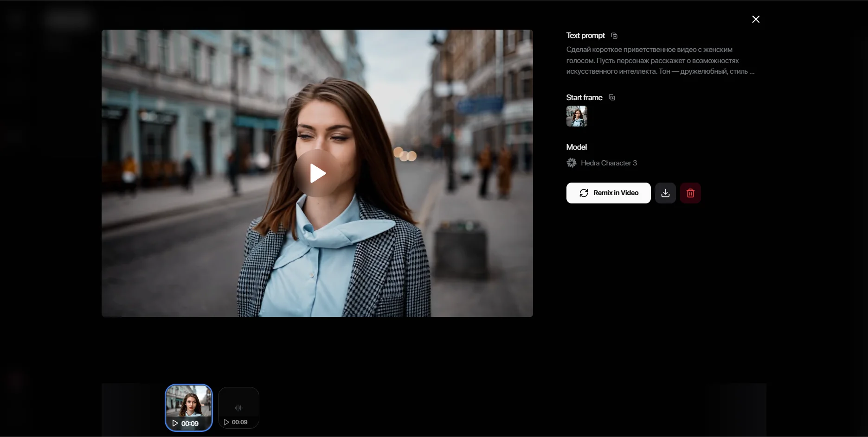Viewport: 868px width, 437px height.
Task: Delete the video with red trash icon
Action: (x=690, y=193)
